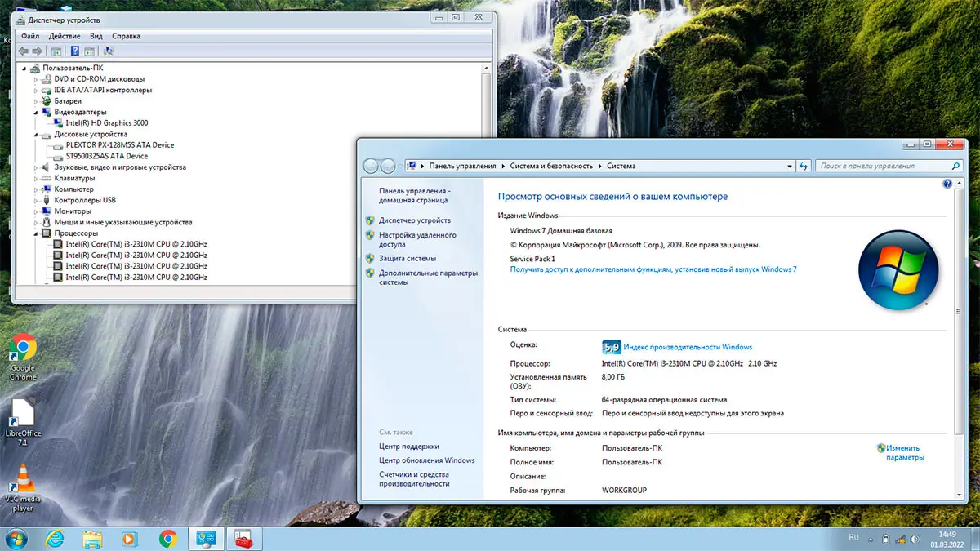This screenshot has height=551, width=980.
Task: Click link to get new Windows 7 edition
Action: tap(653, 269)
